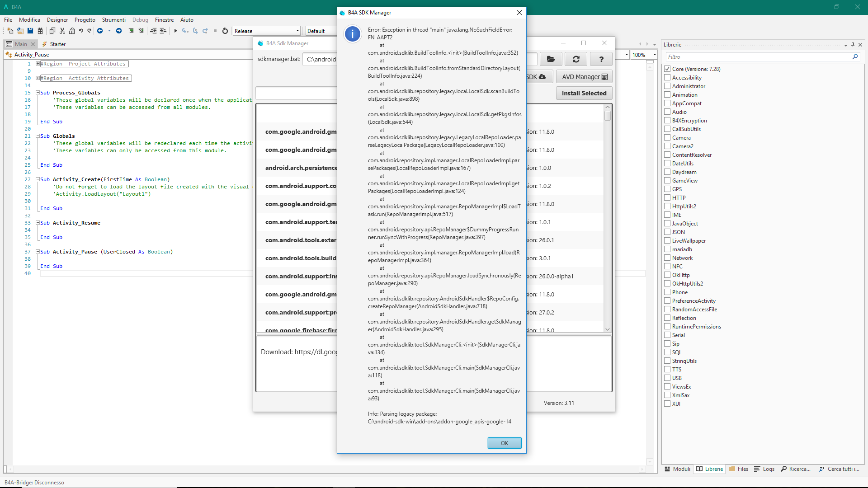Expand the Project Attributes region
Image resolution: width=868 pixels, height=488 pixels.
(38, 64)
